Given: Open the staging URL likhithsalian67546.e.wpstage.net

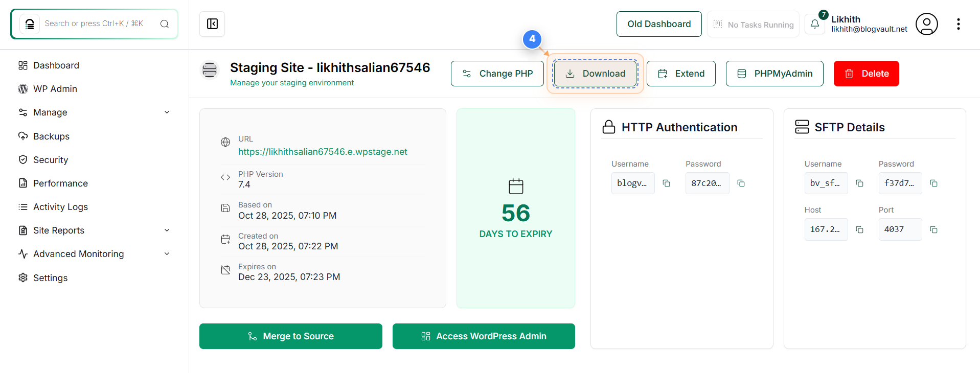Looking at the screenshot, I should coord(323,152).
